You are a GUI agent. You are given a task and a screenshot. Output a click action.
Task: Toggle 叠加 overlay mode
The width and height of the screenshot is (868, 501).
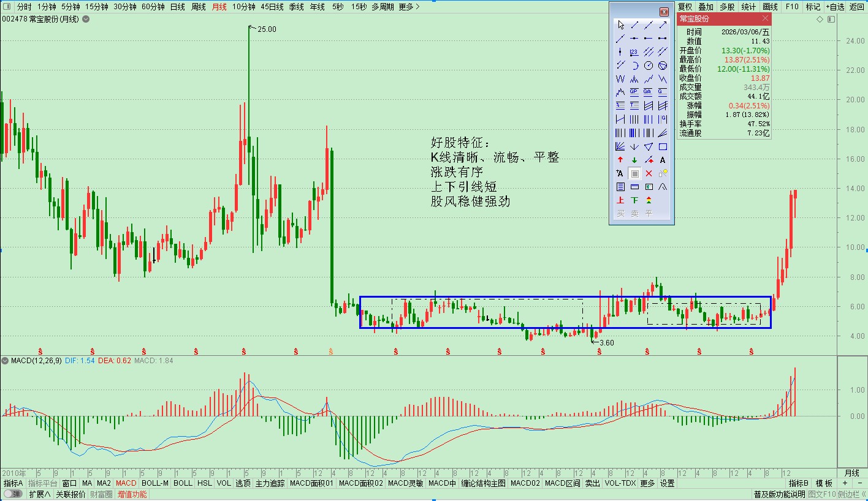coord(706,7)
